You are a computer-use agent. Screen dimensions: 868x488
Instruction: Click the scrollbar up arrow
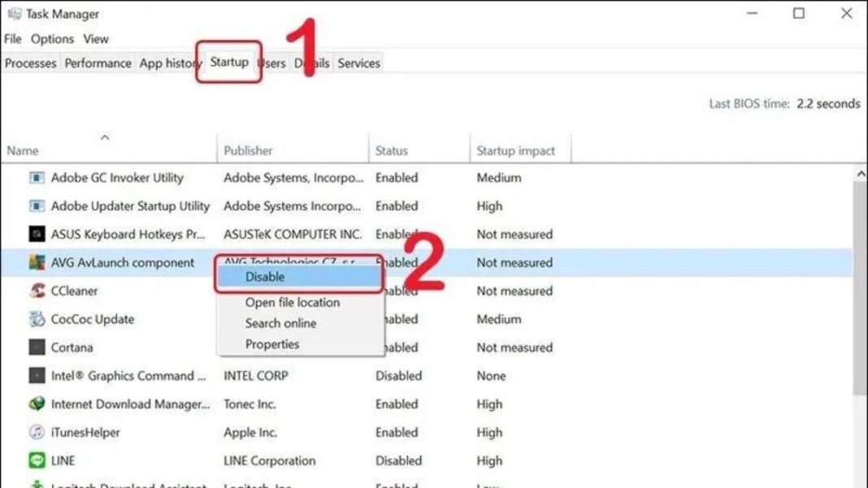[860, 174]
